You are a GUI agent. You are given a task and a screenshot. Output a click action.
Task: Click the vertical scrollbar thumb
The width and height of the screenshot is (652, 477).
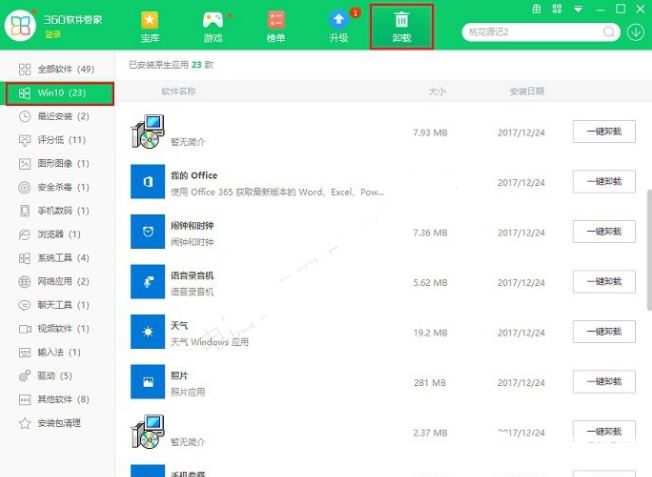649,250
